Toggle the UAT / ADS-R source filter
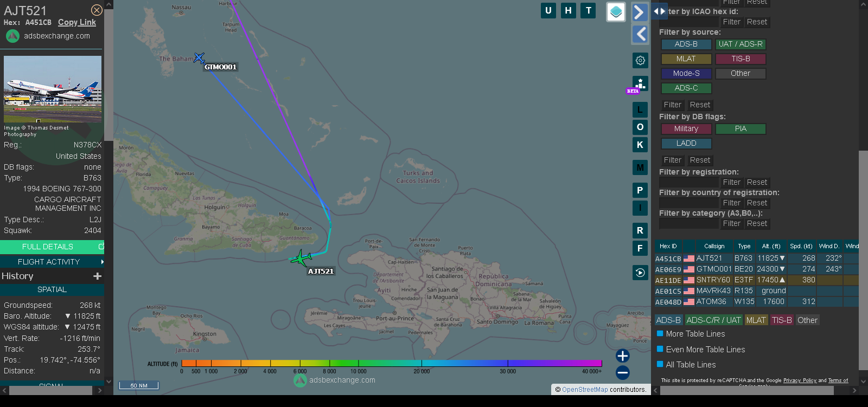 (x=741, y=44)
